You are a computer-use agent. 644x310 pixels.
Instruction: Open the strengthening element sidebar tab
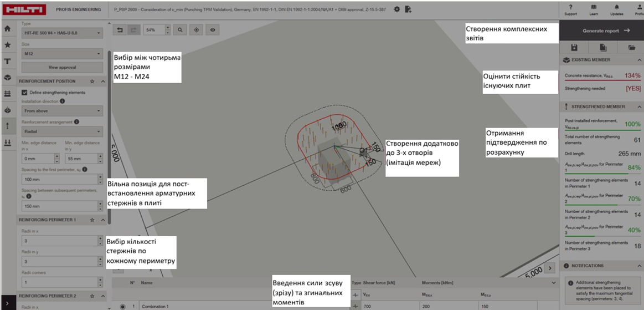point(7,126)
